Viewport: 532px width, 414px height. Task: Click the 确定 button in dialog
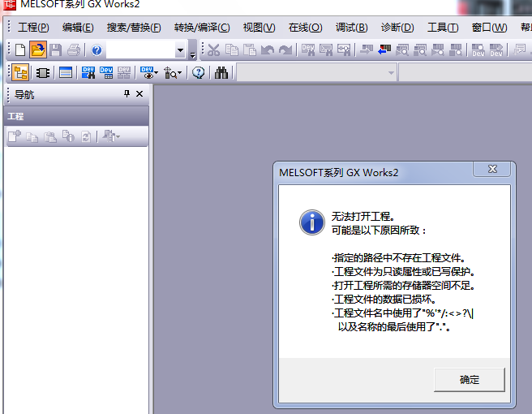tap(470, 379)
